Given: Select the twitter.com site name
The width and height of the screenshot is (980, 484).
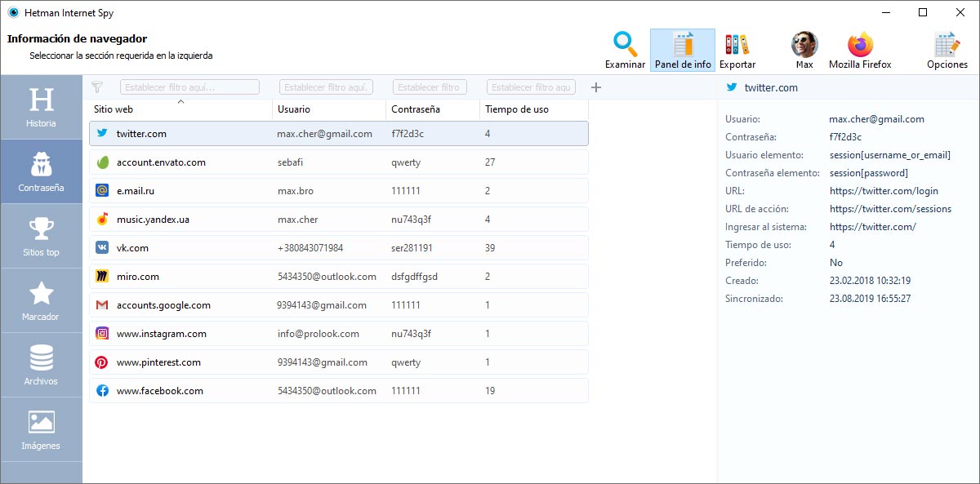Looking at the screenshot, I should (x=141, y=134).
